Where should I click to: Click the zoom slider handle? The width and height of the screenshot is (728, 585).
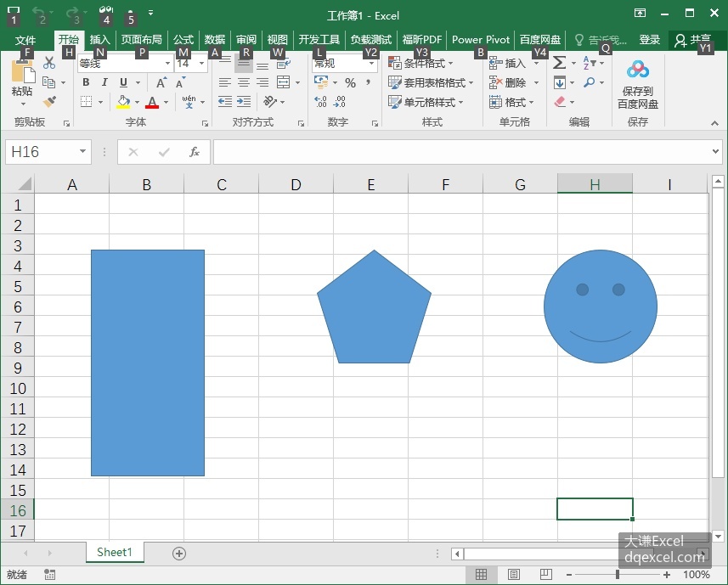click(x=618, y=575)
